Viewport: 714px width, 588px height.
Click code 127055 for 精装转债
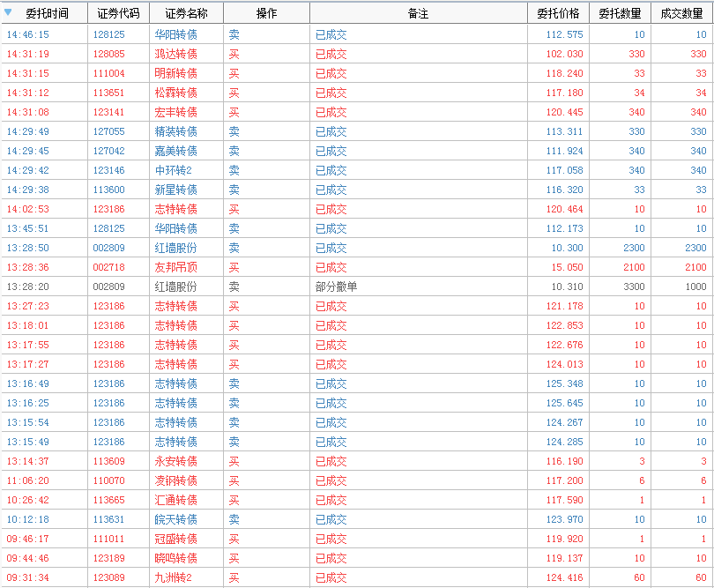(108, 131)
